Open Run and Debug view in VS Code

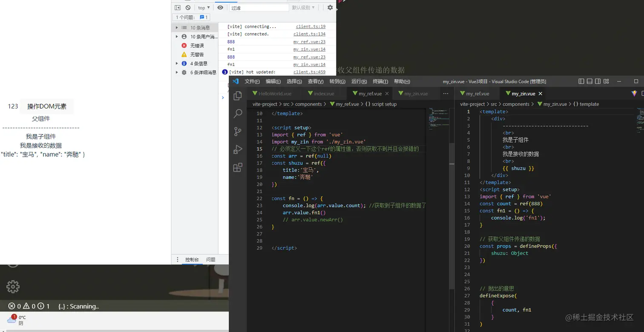pos(238,149)
